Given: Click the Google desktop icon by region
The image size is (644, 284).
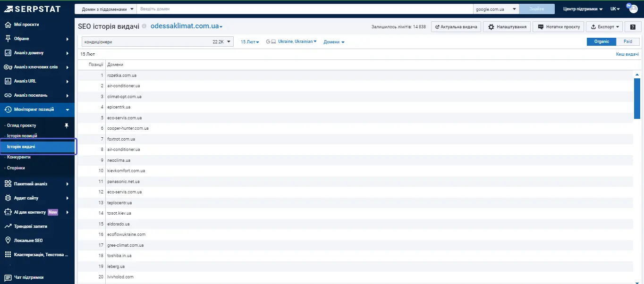Looking at the screenshot, I should coord(271,42).
